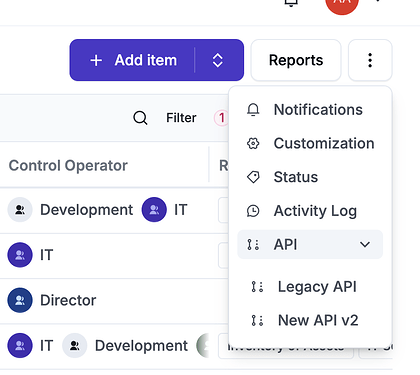
Task: Click the notification bell in header
Action: (291, 3)
